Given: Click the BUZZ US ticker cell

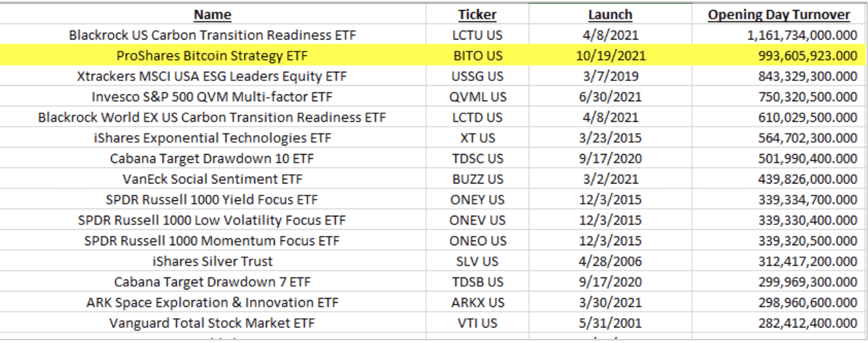Looking at the screenshot, I should click(x=477, y=179).
